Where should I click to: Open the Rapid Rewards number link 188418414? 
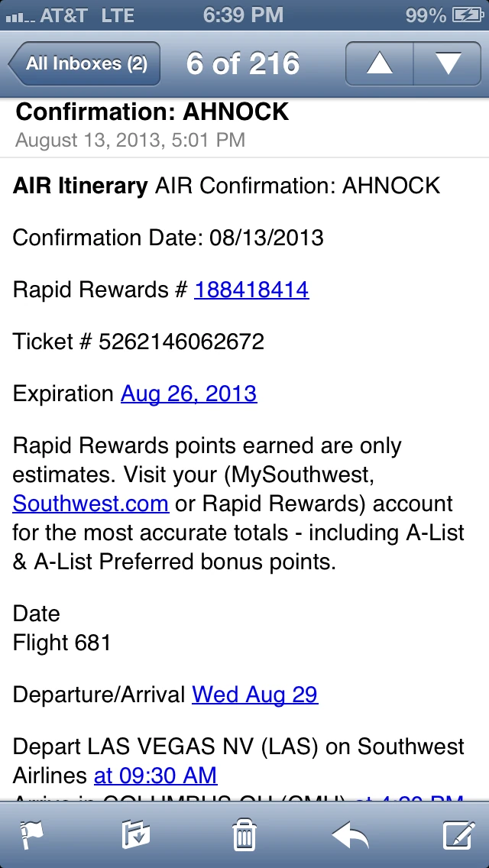251,290
